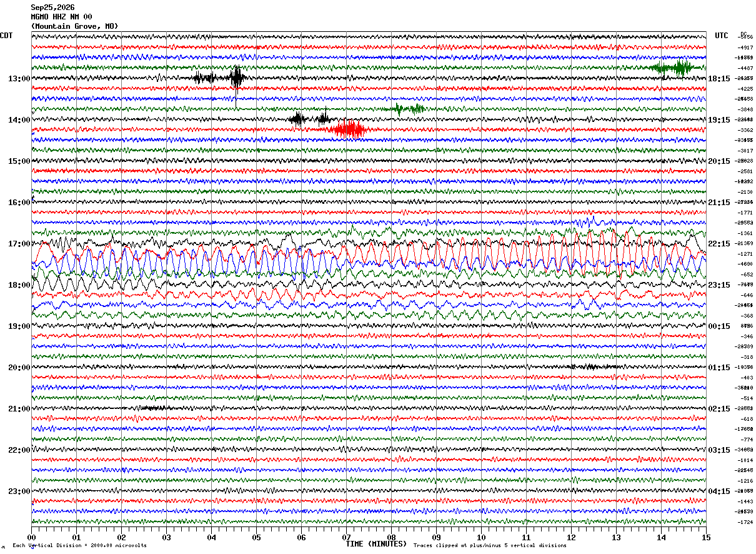Click the UTC timezone label

(x=722, y=36)
